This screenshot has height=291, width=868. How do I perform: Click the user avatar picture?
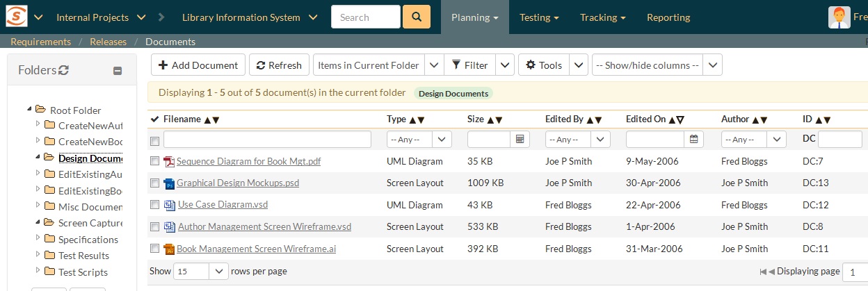click(x=839, y=17)
